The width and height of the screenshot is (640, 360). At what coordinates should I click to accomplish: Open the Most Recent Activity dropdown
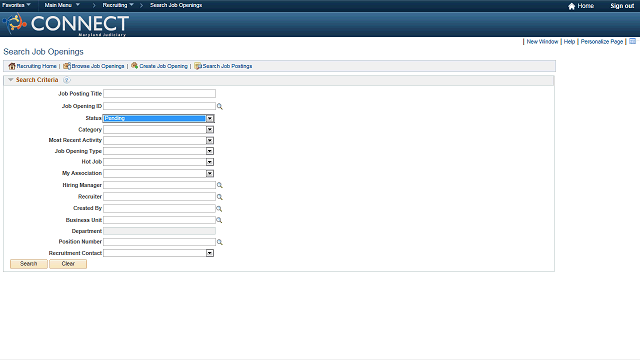click(210, 140)
